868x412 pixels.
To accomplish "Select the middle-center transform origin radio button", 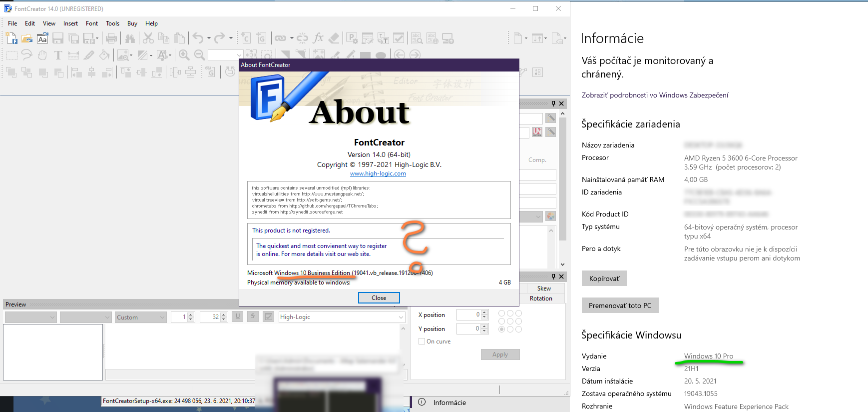I will (510, 321).
